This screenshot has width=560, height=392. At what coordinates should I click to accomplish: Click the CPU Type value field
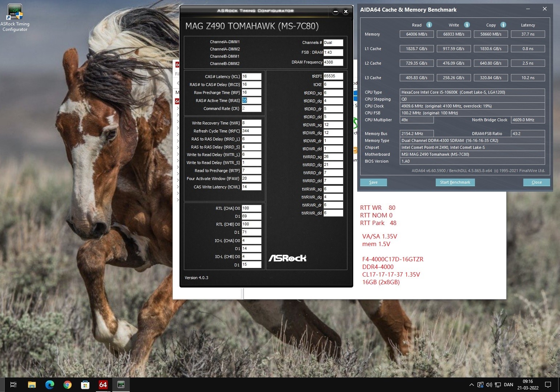(x=472, y=92)
